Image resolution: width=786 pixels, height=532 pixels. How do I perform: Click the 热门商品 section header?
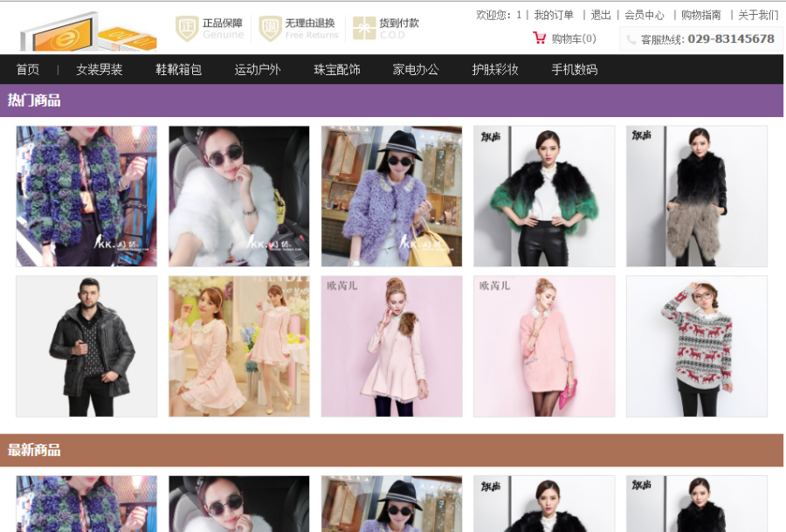coord(391,100)
